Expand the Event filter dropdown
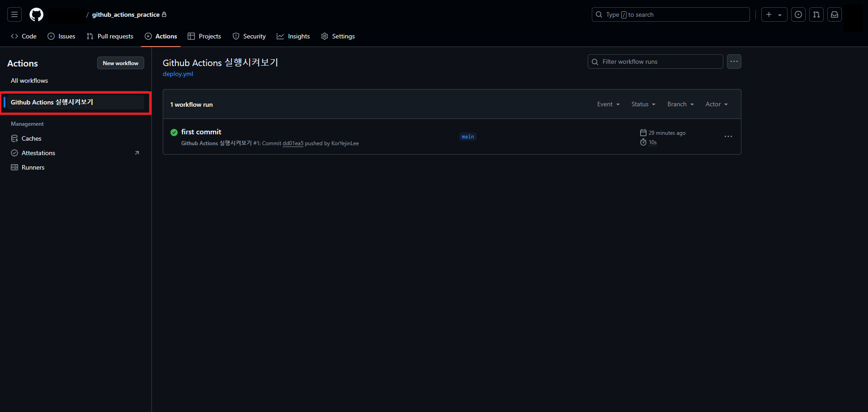This screenshot has height=412, width=868. (608, 104)
